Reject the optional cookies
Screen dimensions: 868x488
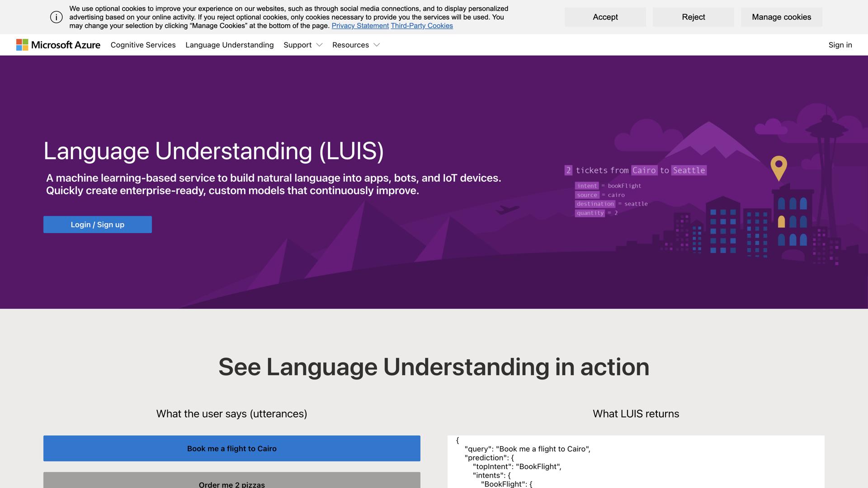click(693, 17)
